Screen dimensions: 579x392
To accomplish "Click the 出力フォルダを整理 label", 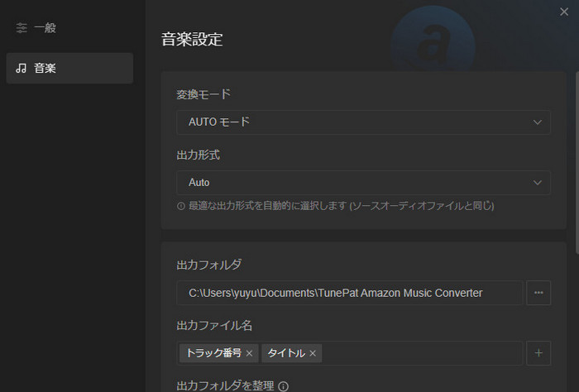I will pyautogui.click(x=225, y=386).
